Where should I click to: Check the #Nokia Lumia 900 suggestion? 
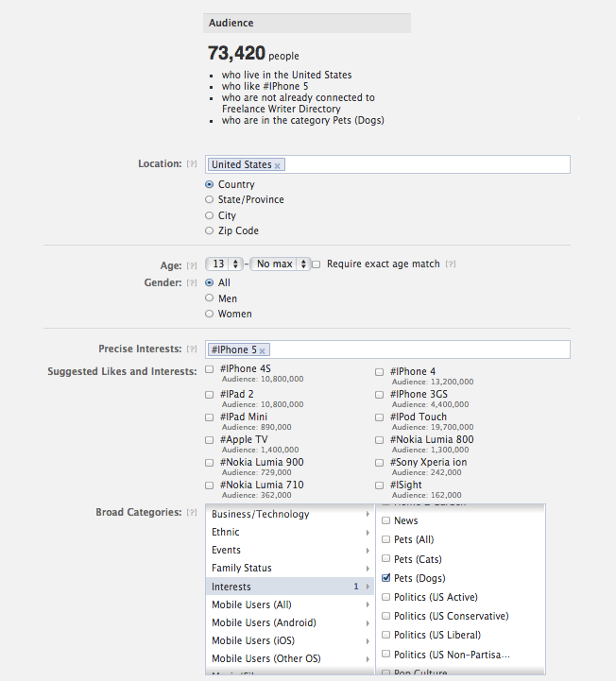pos(210,463)
